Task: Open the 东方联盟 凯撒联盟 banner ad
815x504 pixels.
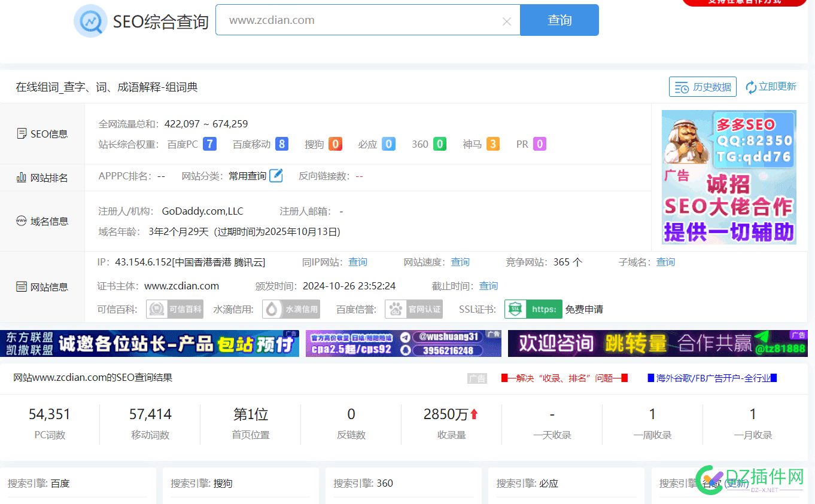Action: point(150,344)
